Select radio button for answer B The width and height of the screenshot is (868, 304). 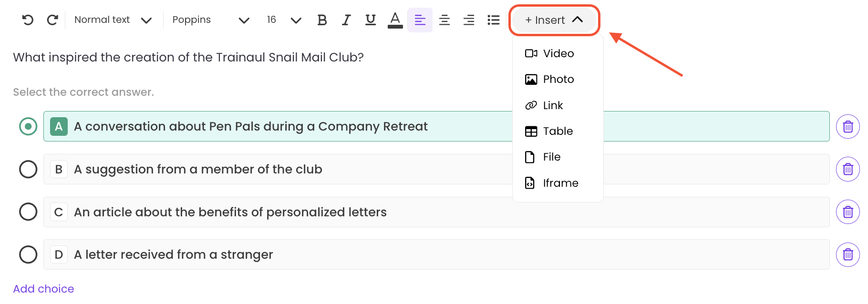[x=28, y=169]
